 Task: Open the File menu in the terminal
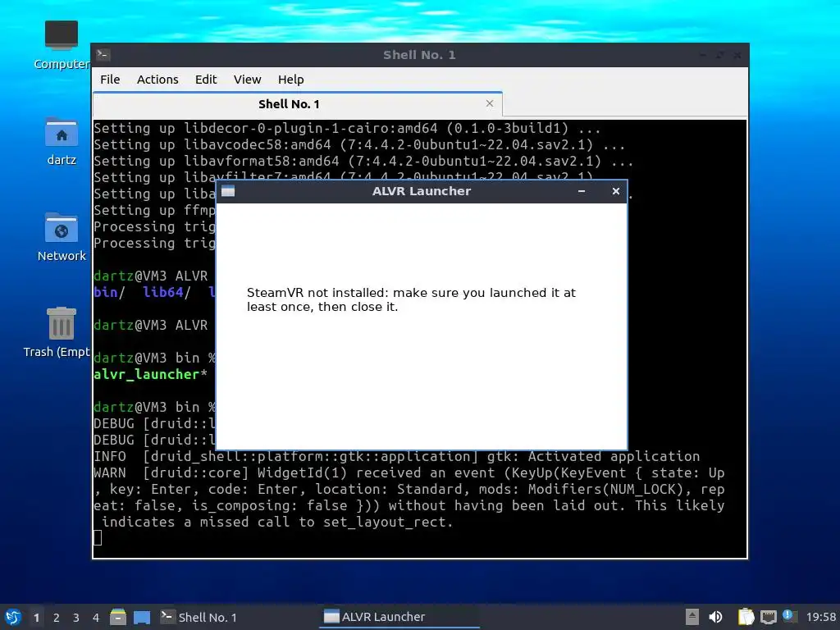click(x=110, y=80)
